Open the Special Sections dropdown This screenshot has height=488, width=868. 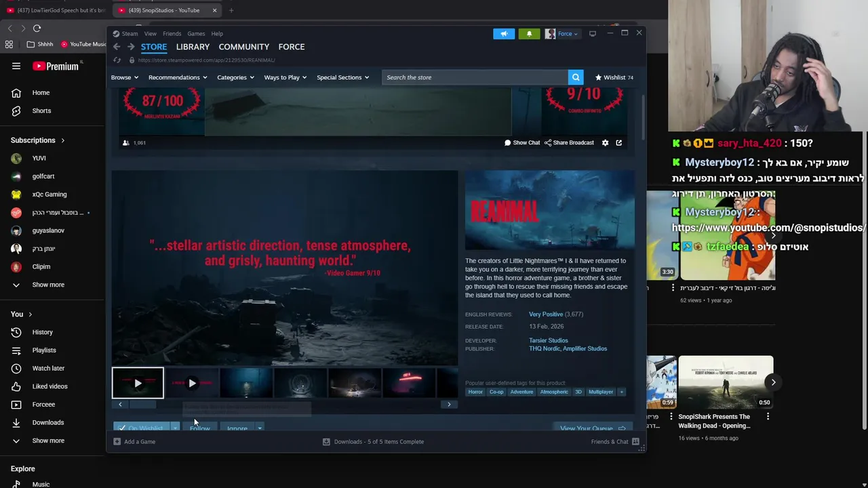[x=343, y=77]
